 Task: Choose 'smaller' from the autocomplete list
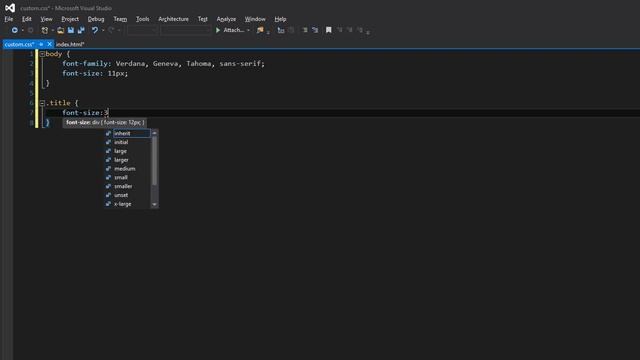click(128, 186)
